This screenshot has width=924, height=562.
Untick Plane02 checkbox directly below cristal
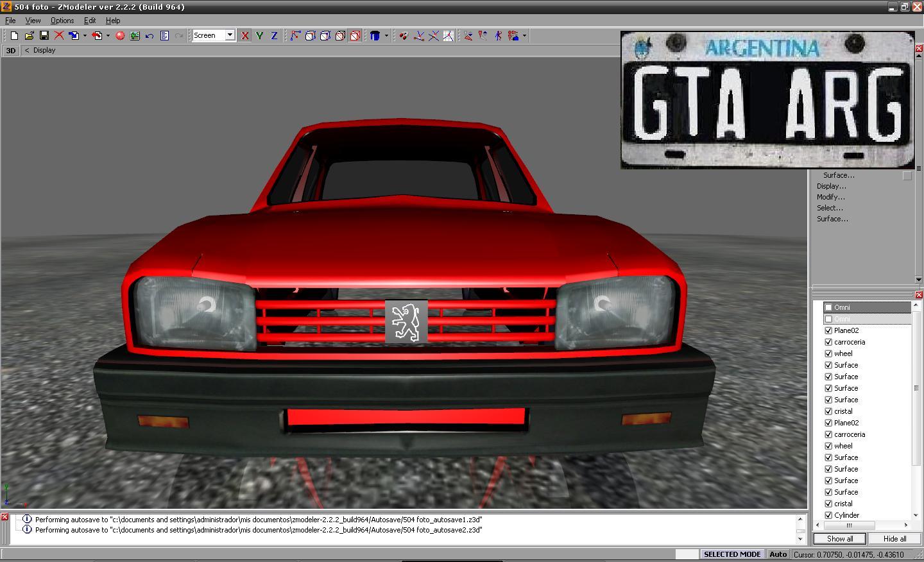(828, 423)
